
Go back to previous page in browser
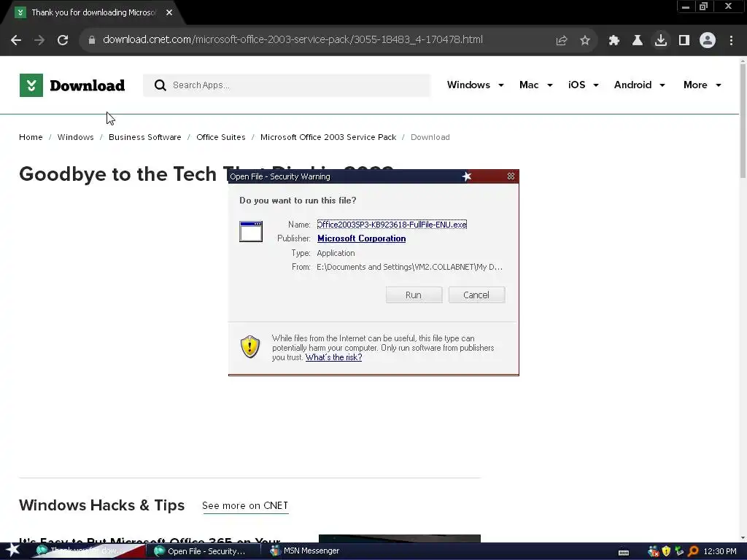click(x=16, y=40)
